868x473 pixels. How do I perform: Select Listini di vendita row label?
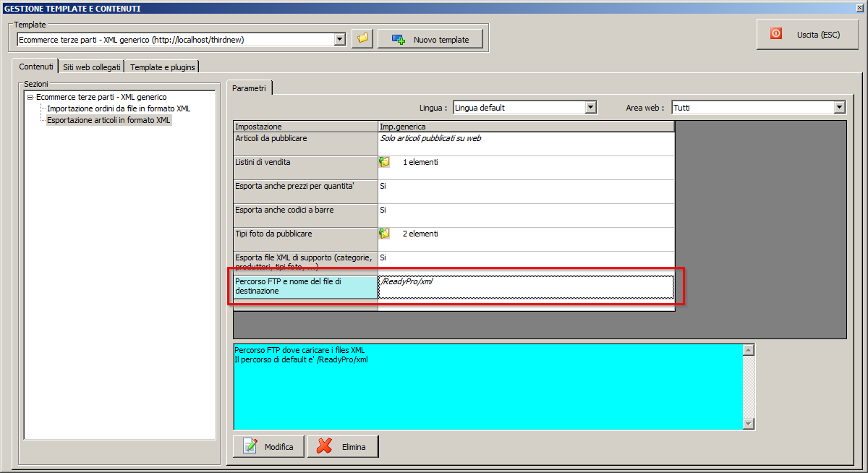pos(305,168)
